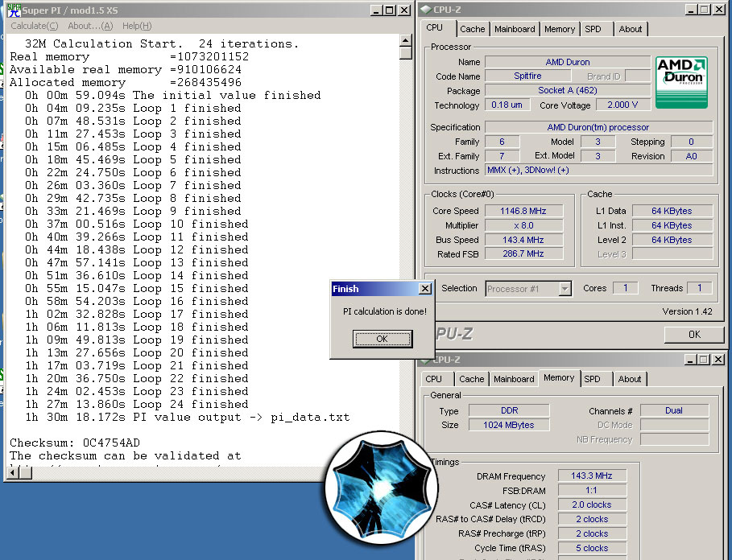The image size is (732, 560).
Task: Click memory Type value DDR
Action: point(509,410)
